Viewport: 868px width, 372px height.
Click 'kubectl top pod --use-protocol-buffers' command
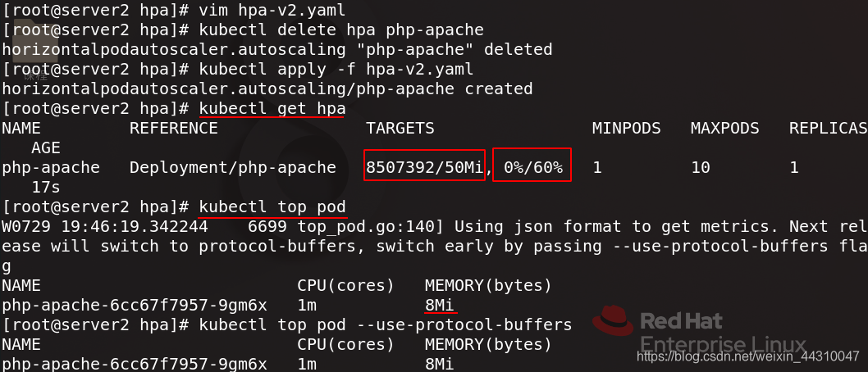[386, 324]
